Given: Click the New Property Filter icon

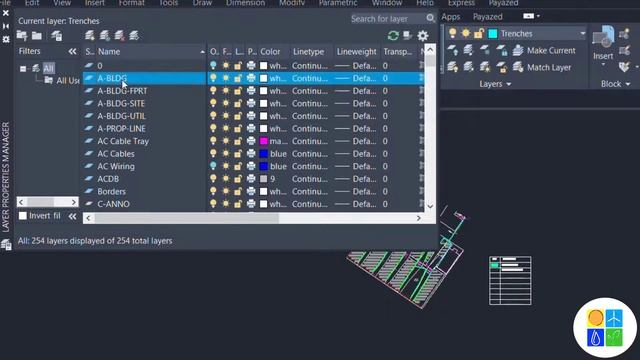Looking at the screenshot, I should coord(22,36).
